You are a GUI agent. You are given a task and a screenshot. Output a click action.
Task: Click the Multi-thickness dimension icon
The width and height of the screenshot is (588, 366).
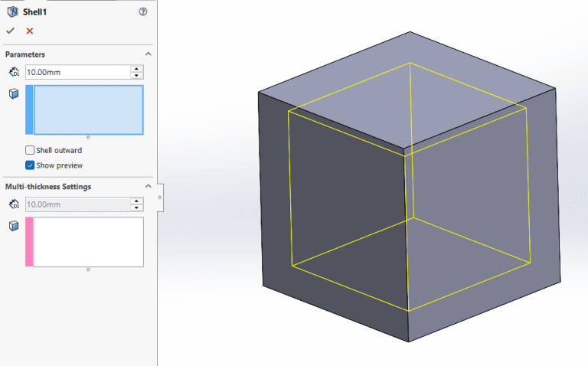pyautogui.click(x=13, y=204)
